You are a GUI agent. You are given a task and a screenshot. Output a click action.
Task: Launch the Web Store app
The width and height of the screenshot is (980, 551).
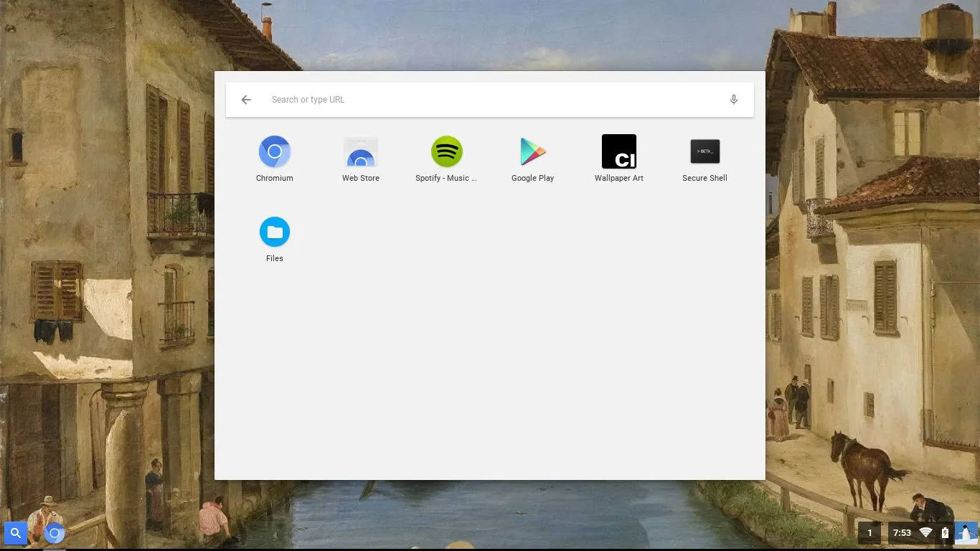361,151
